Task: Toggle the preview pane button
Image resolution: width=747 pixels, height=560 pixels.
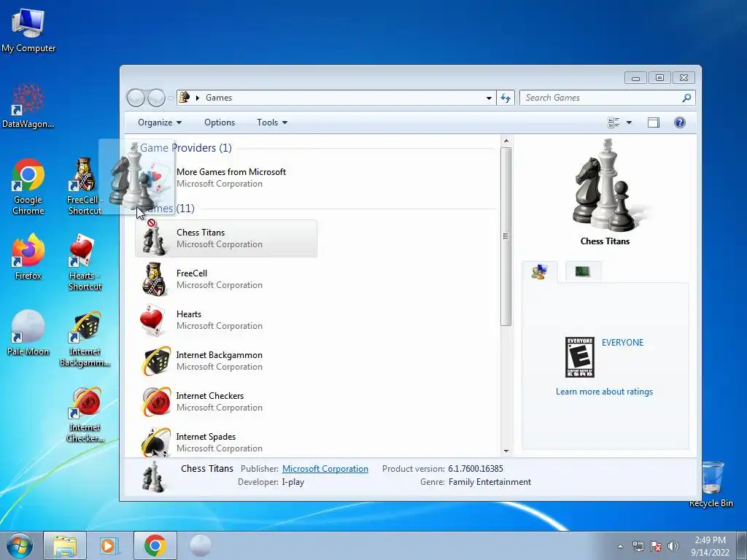Action: (x=653, y=122)
